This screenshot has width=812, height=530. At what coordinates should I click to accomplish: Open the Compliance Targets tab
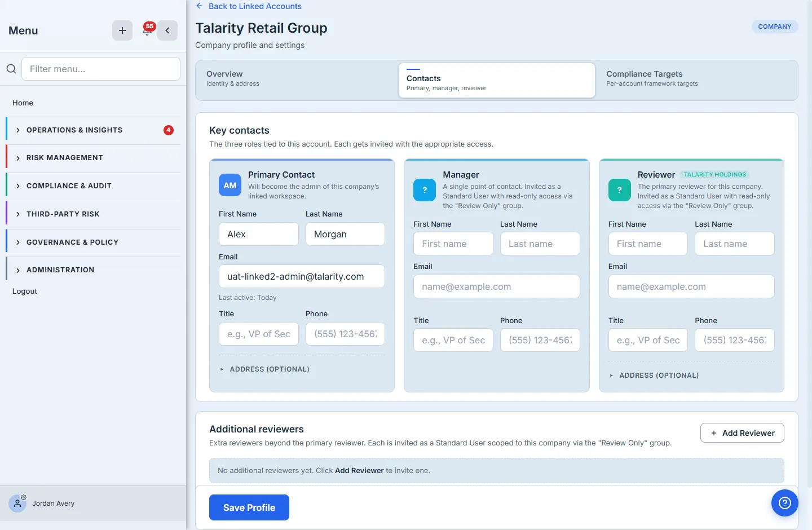[696, 80]
